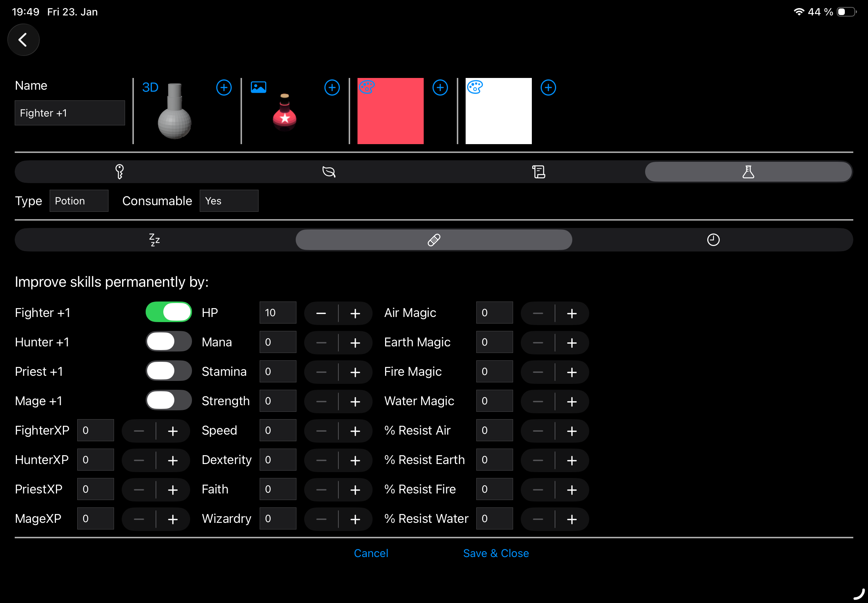Select the scroll item category tab

[x=538, y=172]
